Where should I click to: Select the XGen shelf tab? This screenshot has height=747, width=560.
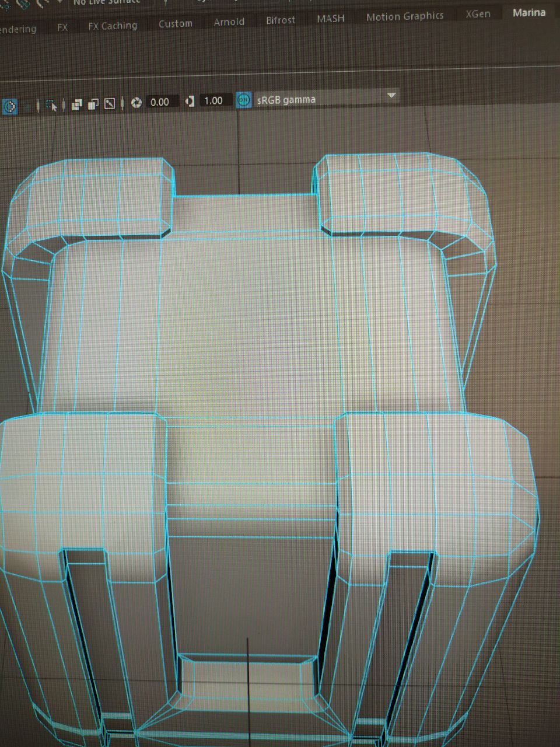pyautogui.click(x=478, y=14)
